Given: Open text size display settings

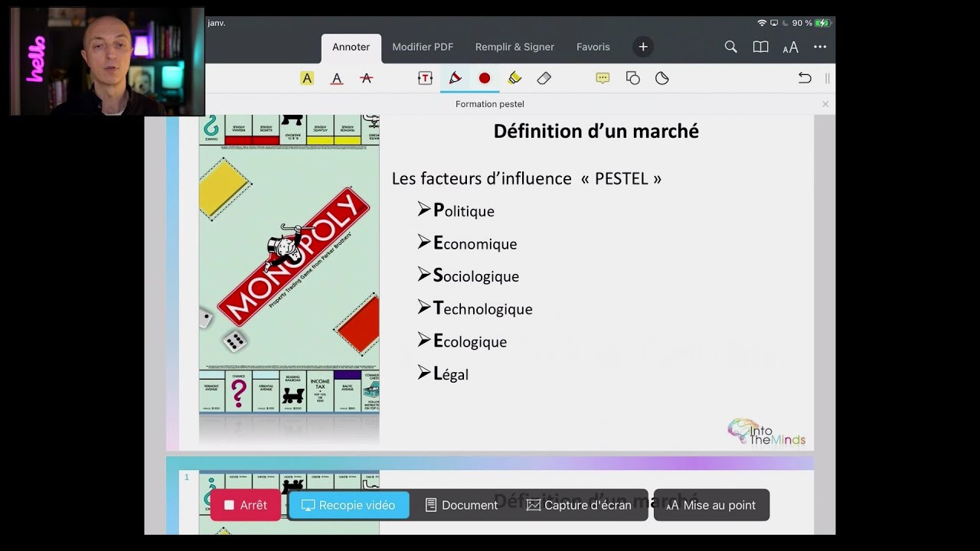Looking at the screenshot, I should (790, 47).
